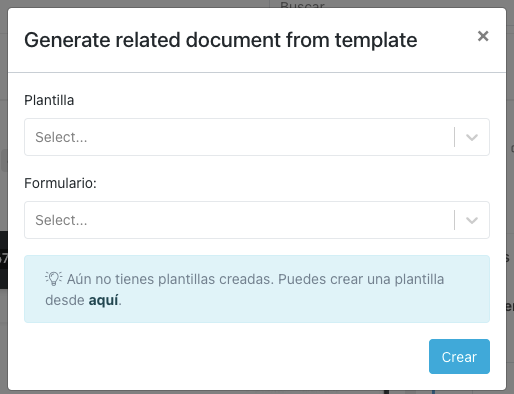514x394 pixels.
Task: Click the Crear button
Action: tap(459, 357)
